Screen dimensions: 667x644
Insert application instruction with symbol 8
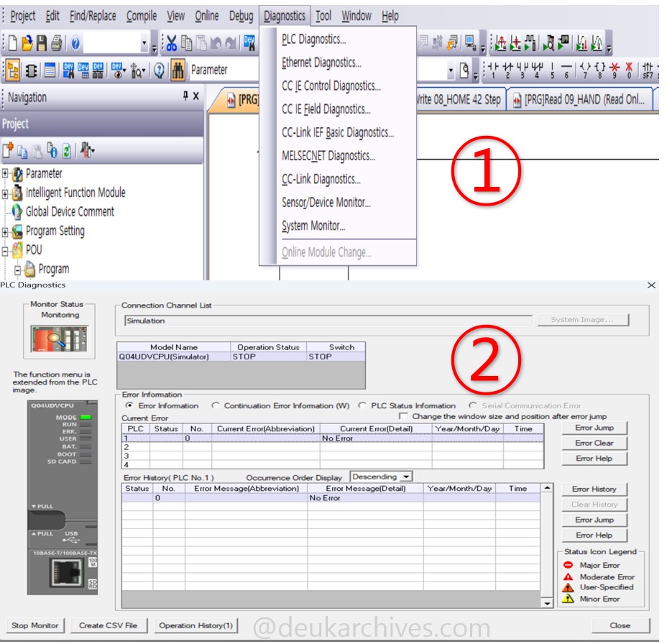point(599,70)
